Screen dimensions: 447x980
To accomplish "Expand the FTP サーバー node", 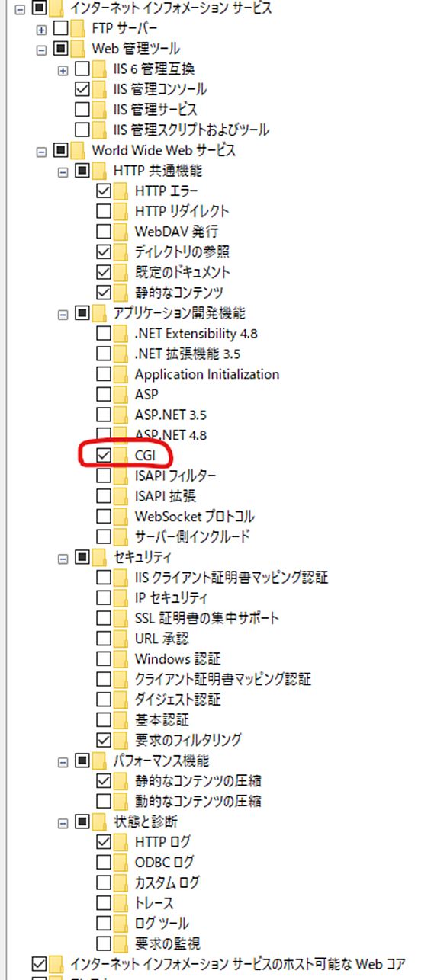I will pyautogui.click(x=41, y=30).
